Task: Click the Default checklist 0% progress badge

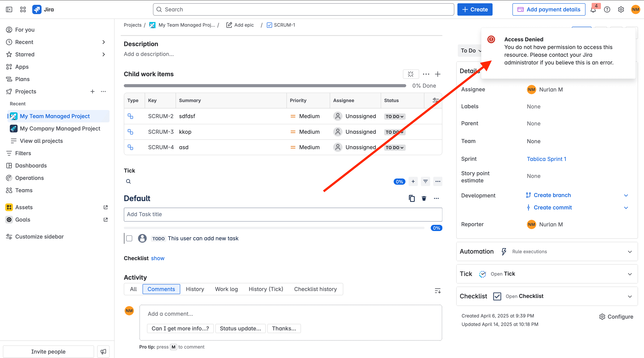Action: [x=436, y=228]
